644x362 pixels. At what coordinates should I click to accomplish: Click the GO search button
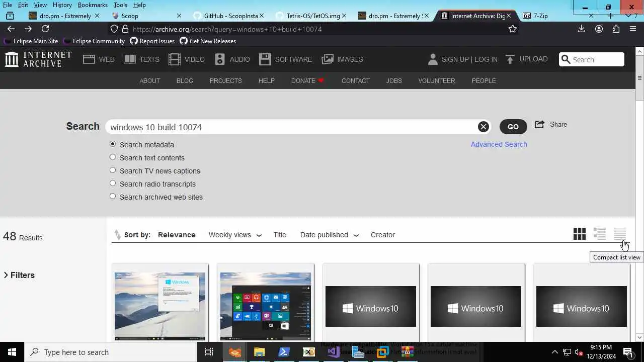pyautogui.click(x=513, y=127)
